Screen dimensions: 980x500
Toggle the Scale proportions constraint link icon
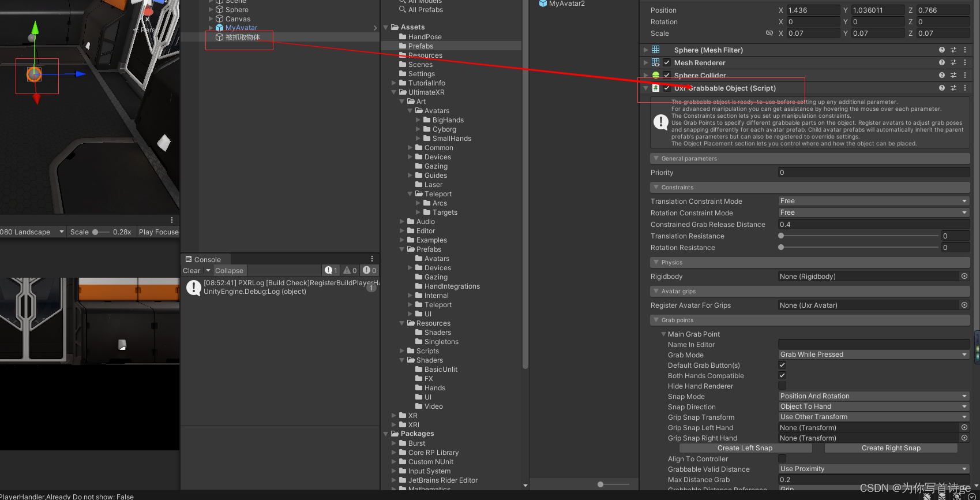tap(769, 33)
